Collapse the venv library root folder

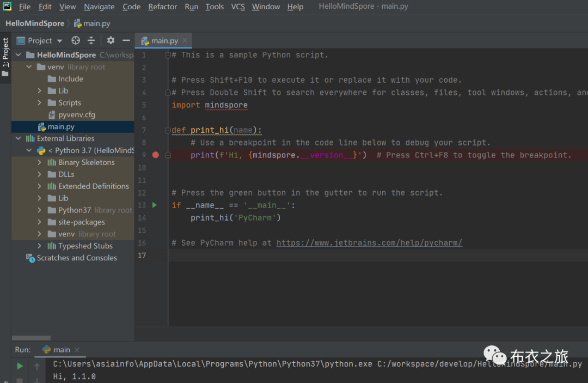pyautogui.click(x=29, y=67)
